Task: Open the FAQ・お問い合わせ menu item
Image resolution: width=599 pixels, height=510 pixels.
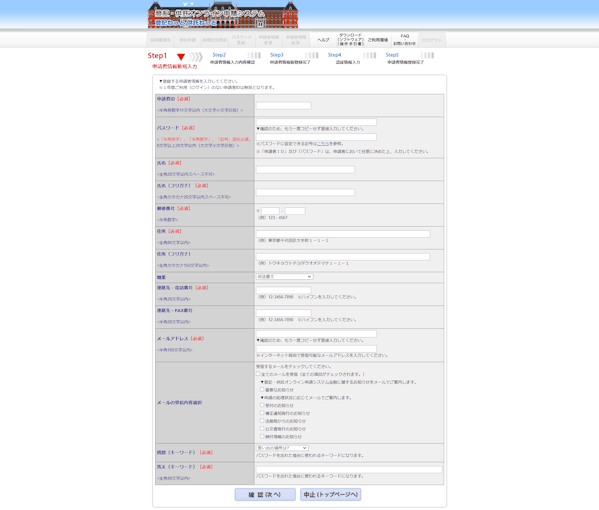Action: [x=405, y=40]
